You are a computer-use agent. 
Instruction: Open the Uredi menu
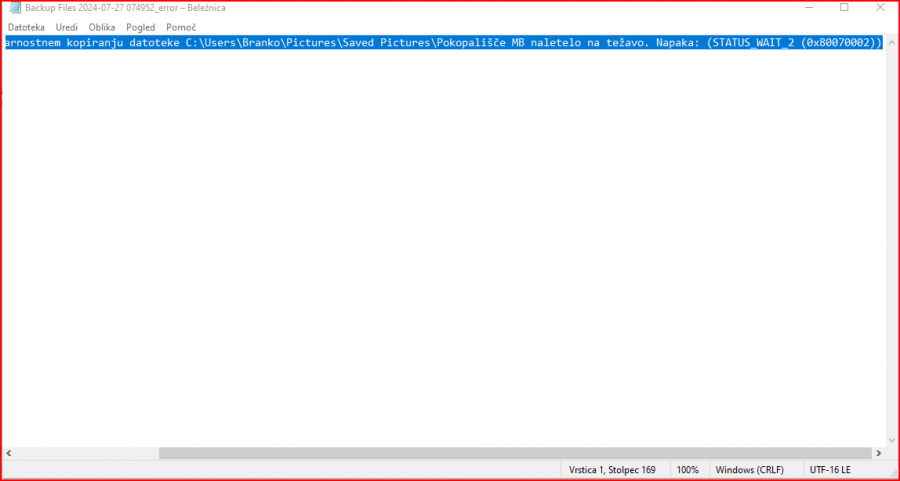[x=66, y=27]
